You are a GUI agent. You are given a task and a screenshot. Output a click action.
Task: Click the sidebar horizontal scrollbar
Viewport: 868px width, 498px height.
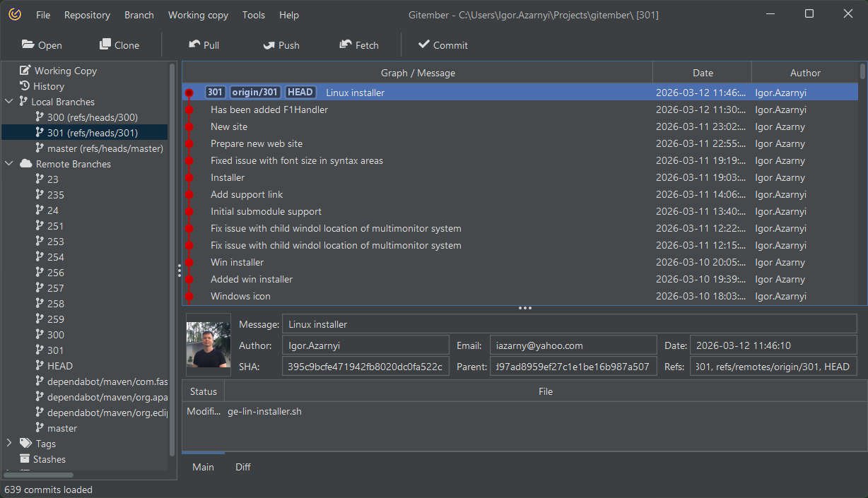[x=39, y=475]
